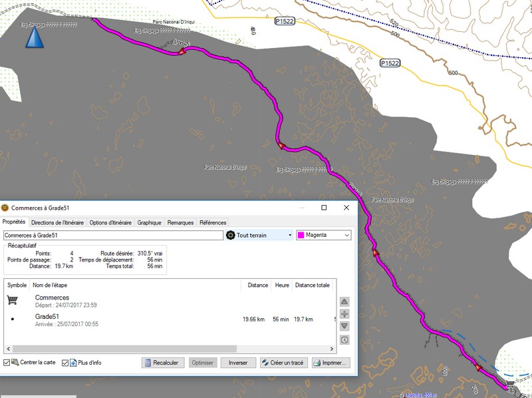Click the clock icon beside the waypoint list
Screen dimensions: 532x398
[x=344, y=339]
